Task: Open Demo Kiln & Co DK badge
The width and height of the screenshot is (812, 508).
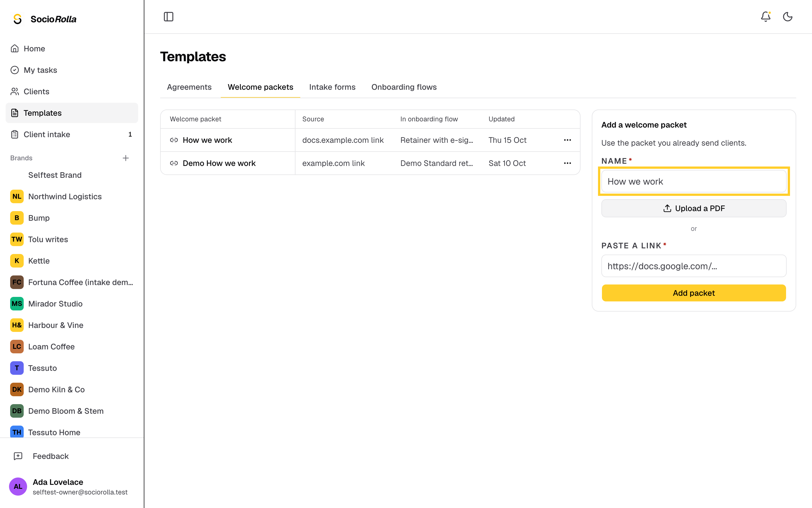Action: [17, 389]
